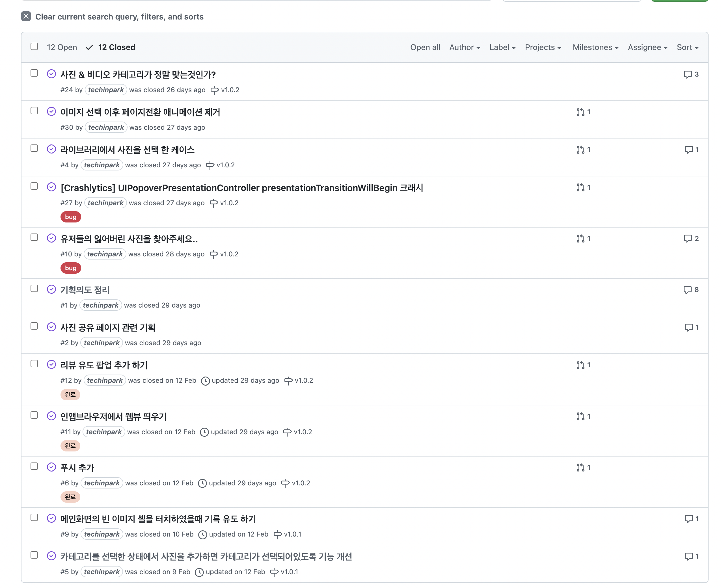
Task: Switch to the 12 Open issues tab
Action: click(62, 47)
